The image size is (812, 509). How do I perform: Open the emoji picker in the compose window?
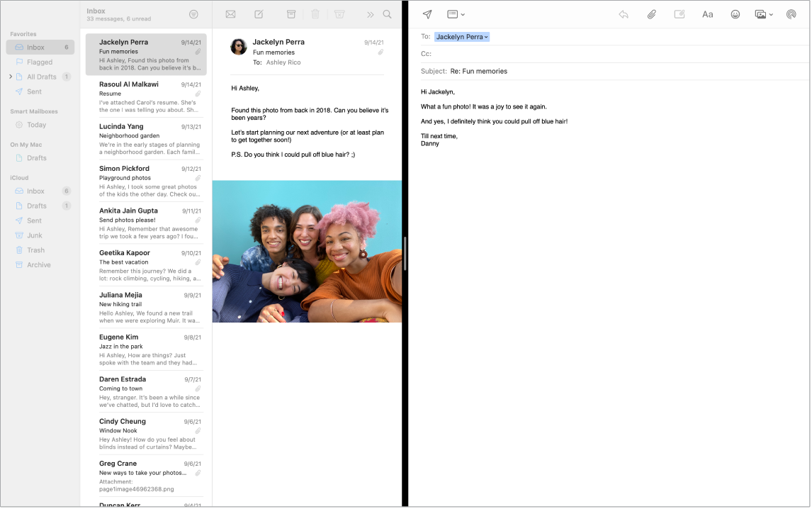coord(735,13)
